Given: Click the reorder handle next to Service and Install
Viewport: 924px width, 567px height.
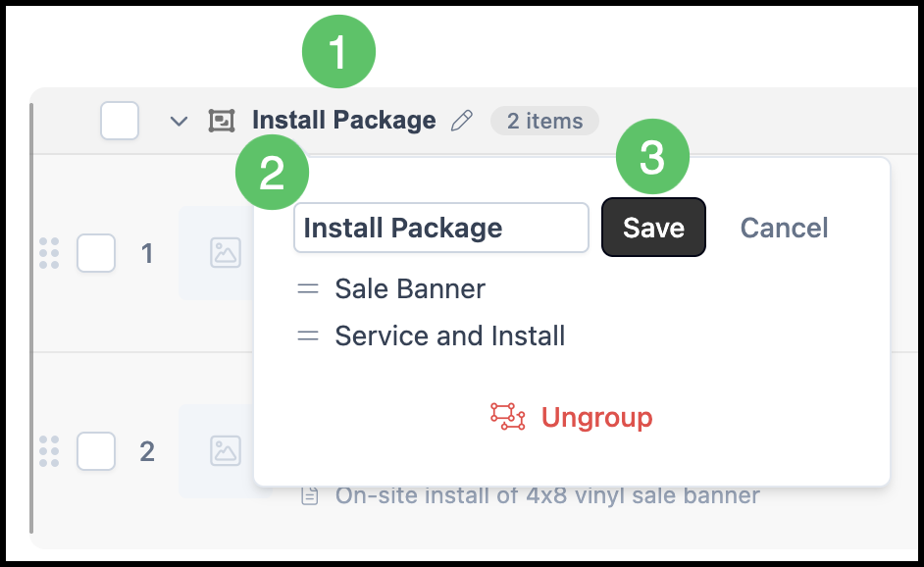Looking at the screenshot, I should (308, 335).
